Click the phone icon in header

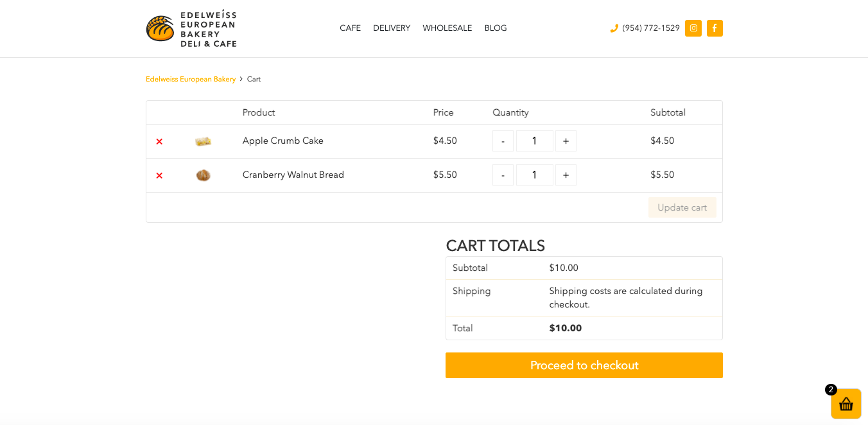(x=614, y=28)
